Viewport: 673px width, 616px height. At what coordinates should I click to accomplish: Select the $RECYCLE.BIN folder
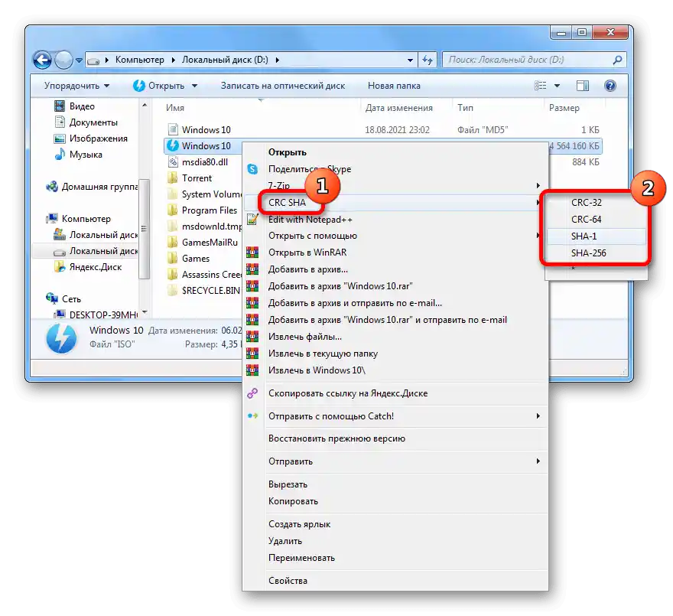click(203, 290)
